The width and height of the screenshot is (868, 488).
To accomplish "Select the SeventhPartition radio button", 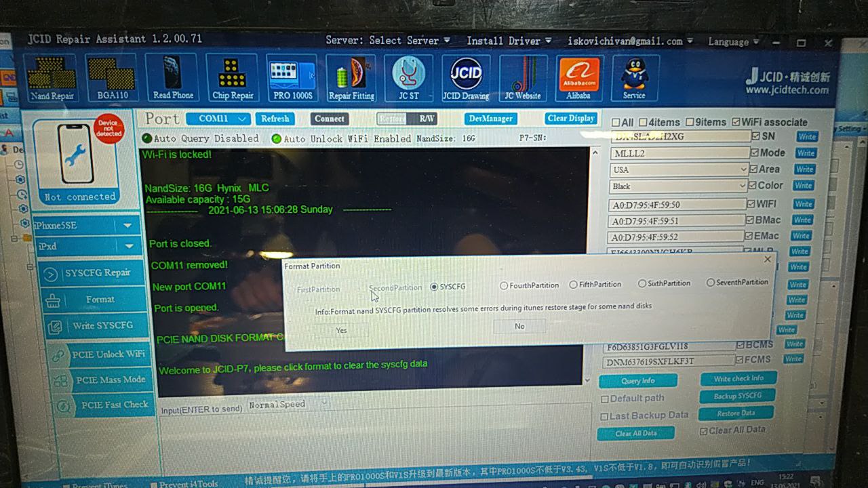I will [x=711, y=283].
